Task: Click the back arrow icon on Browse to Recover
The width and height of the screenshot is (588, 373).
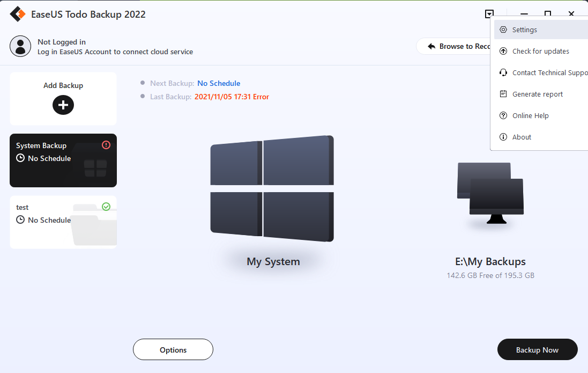Action: tap(431, 46)
